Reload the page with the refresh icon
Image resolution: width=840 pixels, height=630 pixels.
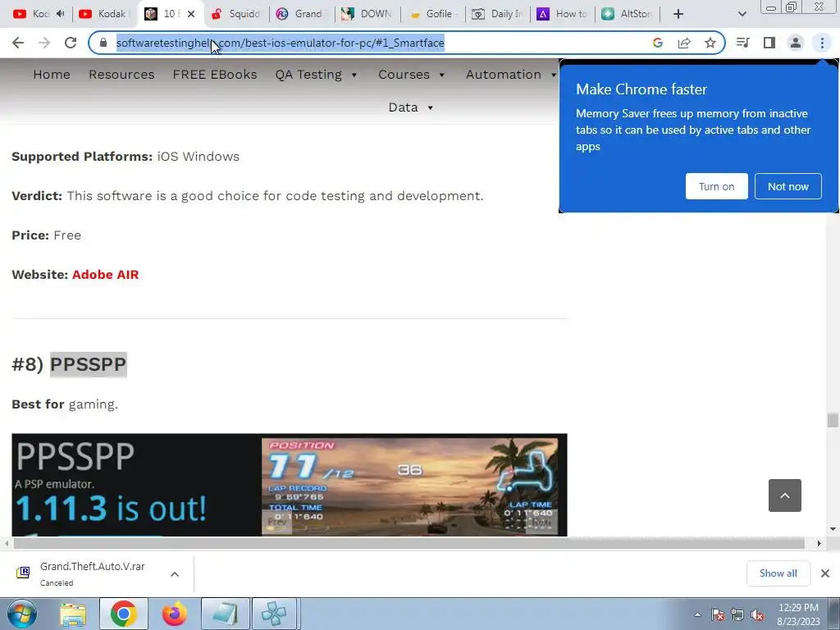pyautogui.click(x=71, y=43)
